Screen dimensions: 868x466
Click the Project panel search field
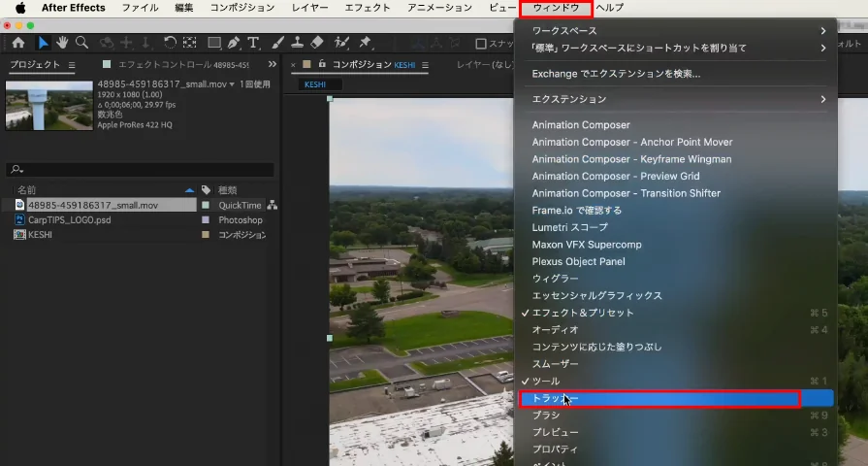141,169
